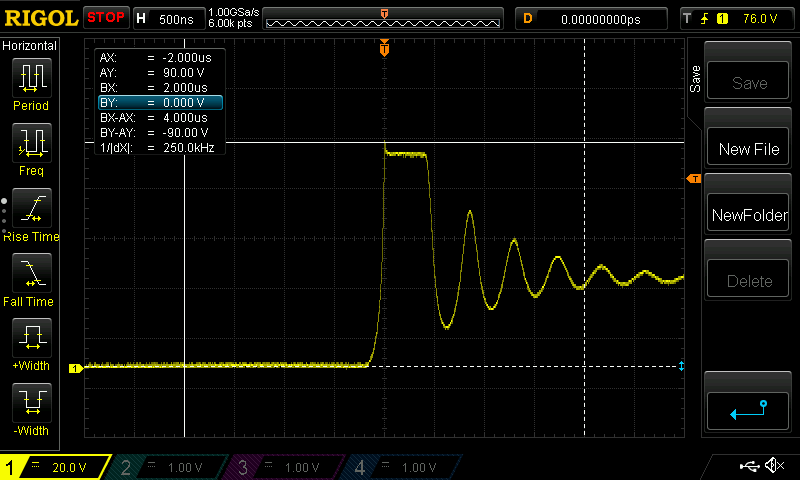Click the H timebase label
800x480 pixels.
coord(141,19)
